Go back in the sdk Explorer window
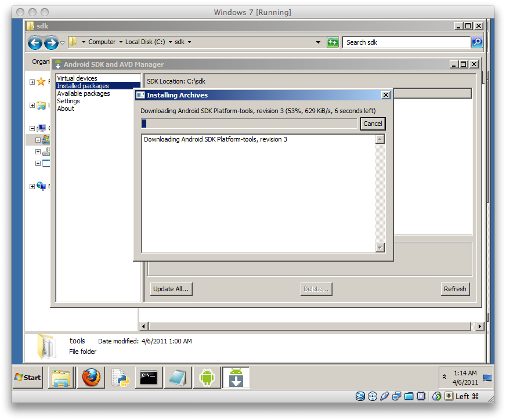Screen dimensions: 506x420 pyautogui.click(x=35, y=42)
